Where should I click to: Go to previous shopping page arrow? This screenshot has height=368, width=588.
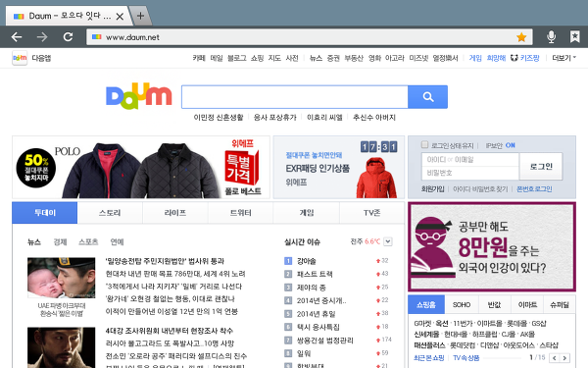pyautogui.click(x=555, y=358)
